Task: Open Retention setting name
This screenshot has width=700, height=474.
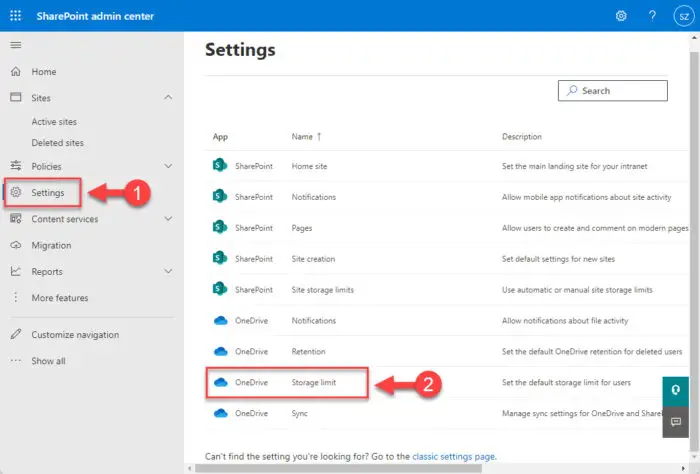Action: (x=308, y=351)
